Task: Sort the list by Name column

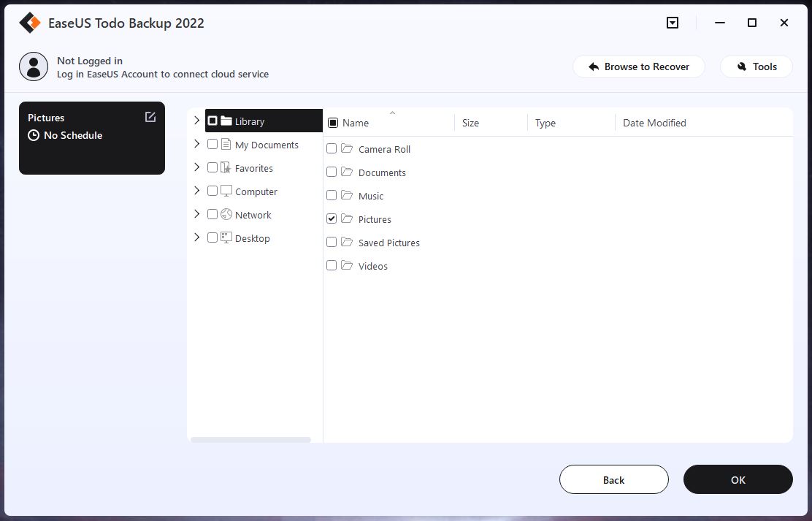Action: coord(355,123)
